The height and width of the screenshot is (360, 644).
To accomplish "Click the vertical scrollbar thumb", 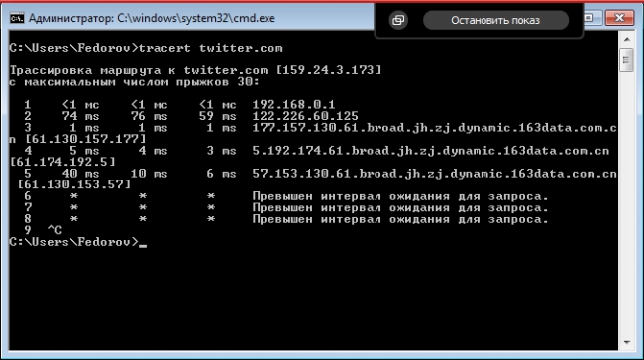I will pyautogui.click(x=627, y=60).
